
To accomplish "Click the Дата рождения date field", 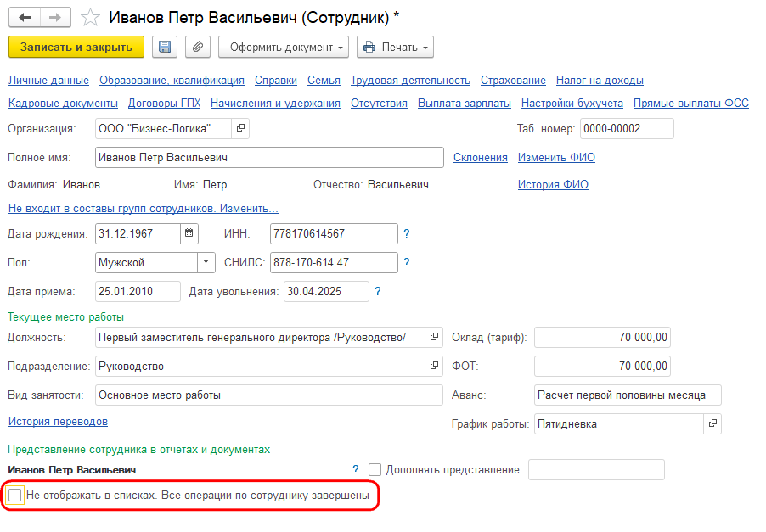I will [138, 233].
